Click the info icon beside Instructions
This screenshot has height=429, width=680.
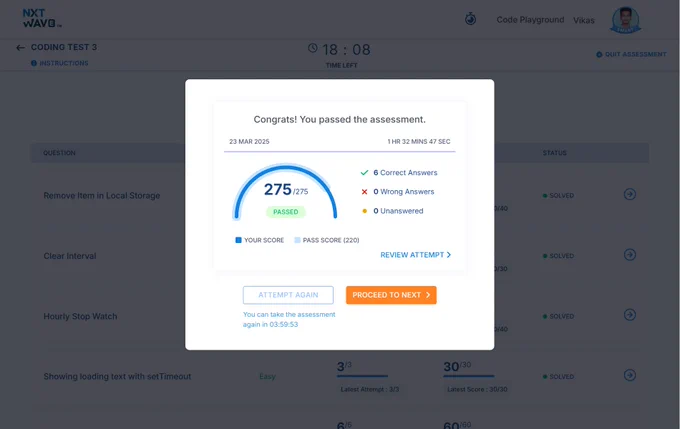(34, 63)
